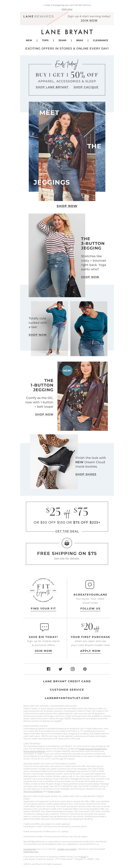Click the mobile alerts chat bubble icon

(44, 627)
